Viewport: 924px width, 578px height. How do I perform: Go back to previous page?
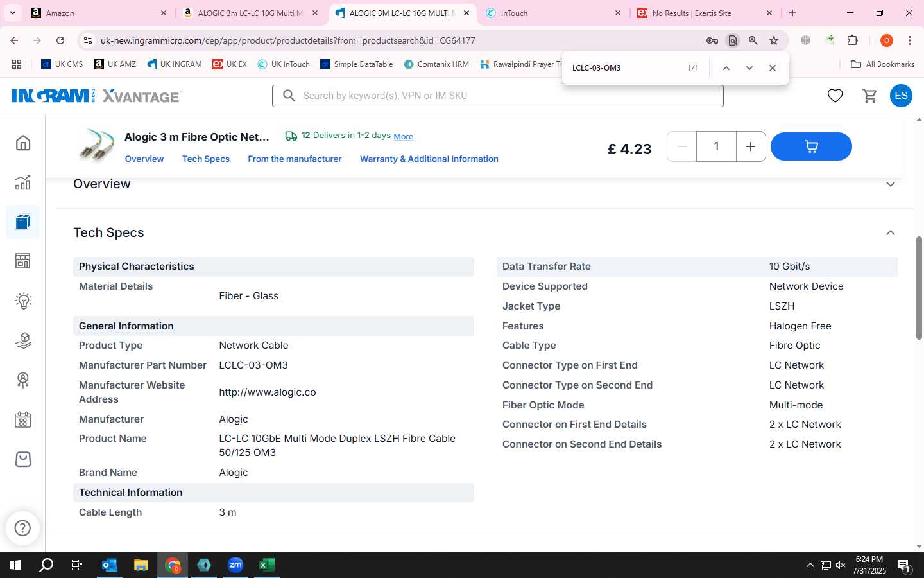(x=14, y=40)
